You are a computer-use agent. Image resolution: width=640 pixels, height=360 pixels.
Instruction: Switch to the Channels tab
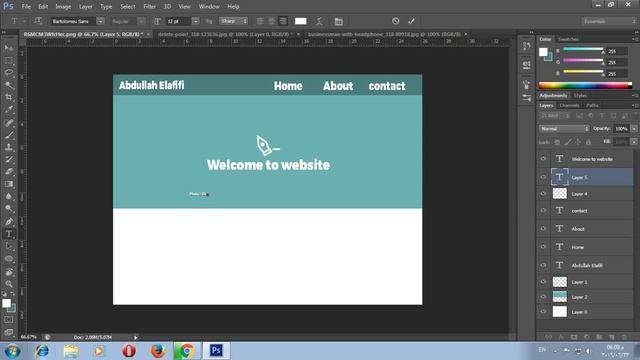[x=569, y=105]
